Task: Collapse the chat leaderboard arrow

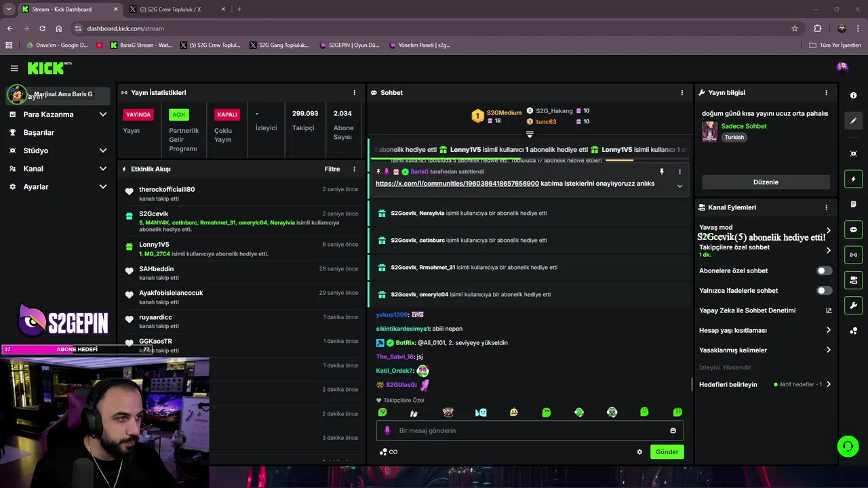Action: click(x=530, y=134)
